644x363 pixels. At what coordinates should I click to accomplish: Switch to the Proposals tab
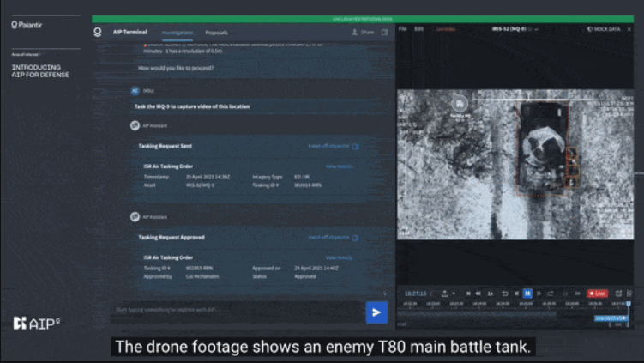pyautogui.click(x=216, y=33)
